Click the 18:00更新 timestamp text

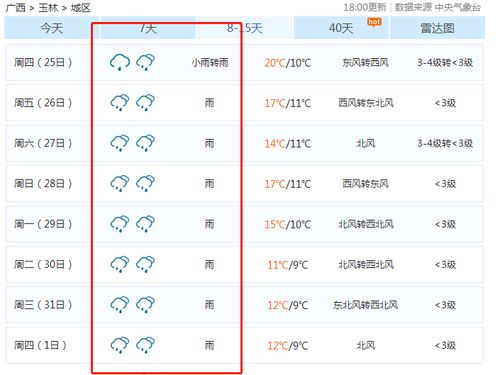point(365,7)
